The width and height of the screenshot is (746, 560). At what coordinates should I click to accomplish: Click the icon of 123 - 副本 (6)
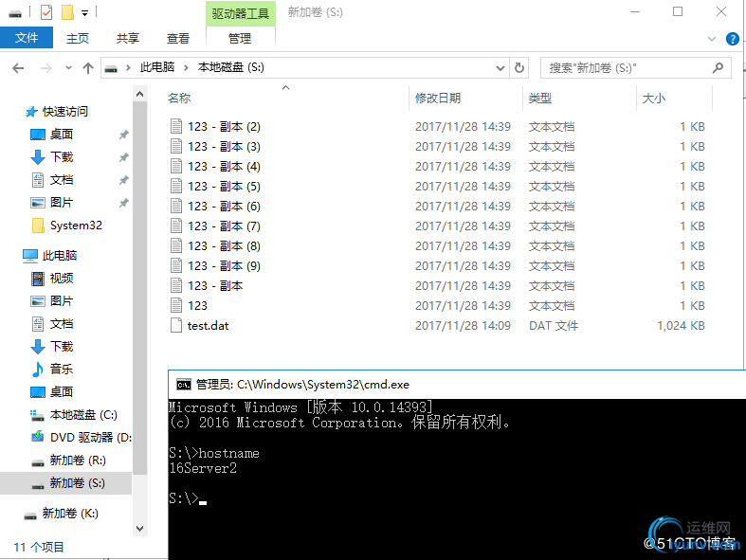click(x=176, y=206)
